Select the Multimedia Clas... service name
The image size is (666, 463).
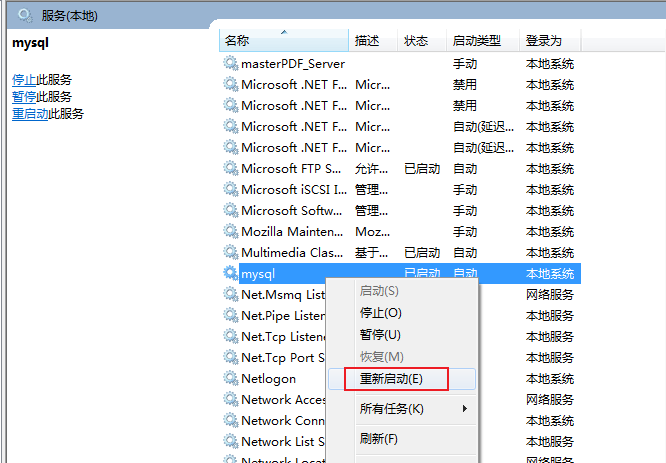coord(292,253)
